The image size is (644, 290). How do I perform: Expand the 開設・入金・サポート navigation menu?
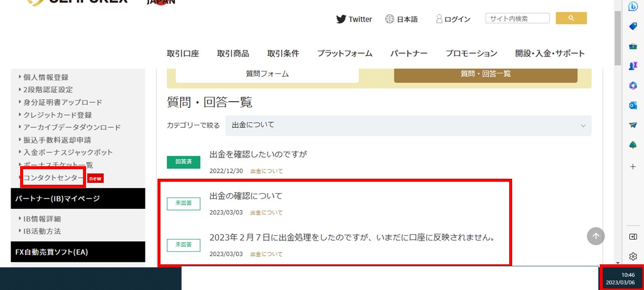pyautogui.click(x=549, y=53)
